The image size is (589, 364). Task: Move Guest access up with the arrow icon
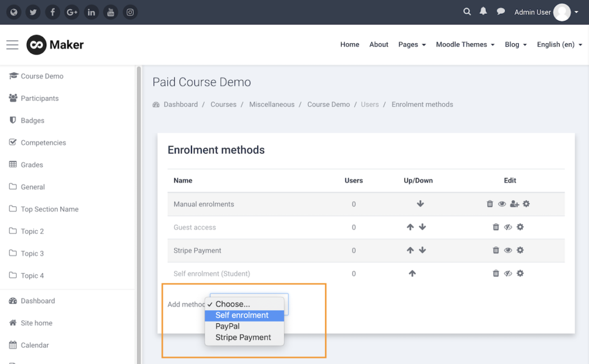(x=410, y=227)
